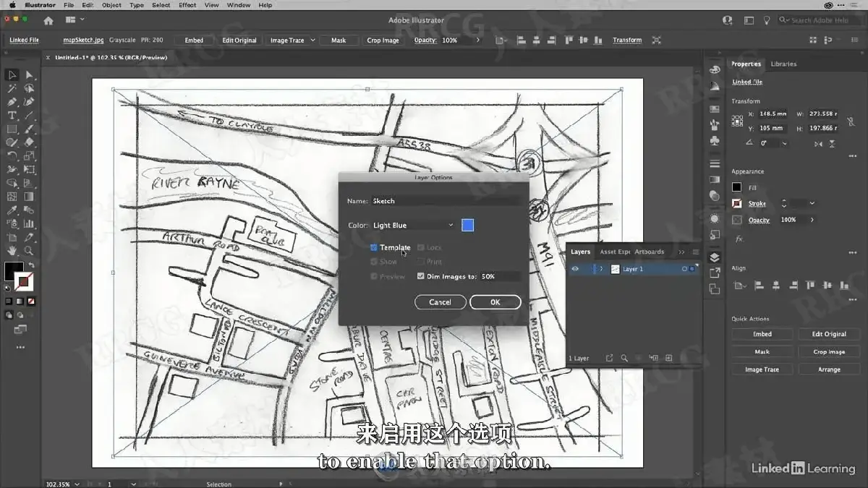Switch to the Artboards tab
The height and width of the screenshot is (488, 868).
(649, 252)
